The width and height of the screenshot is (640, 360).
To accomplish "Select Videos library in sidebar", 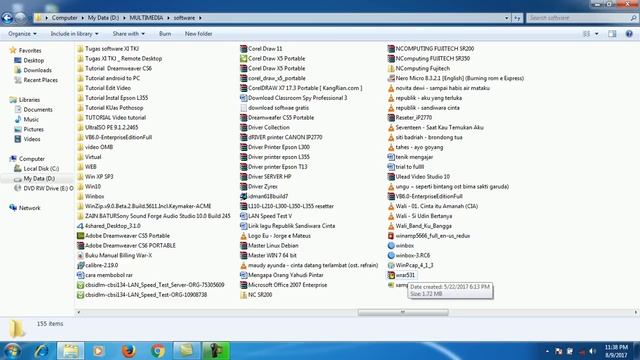I will point(32,139).
